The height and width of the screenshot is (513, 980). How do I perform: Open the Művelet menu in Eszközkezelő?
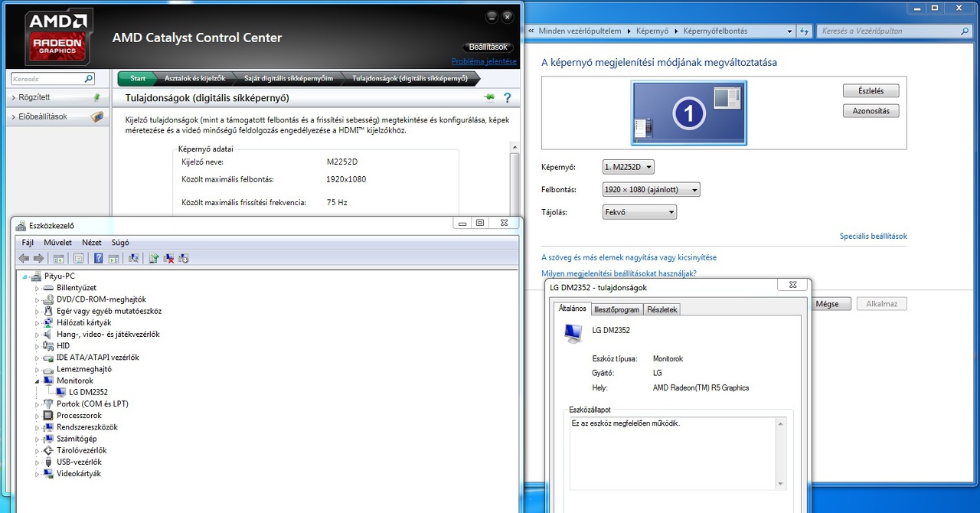pos(57,243)
